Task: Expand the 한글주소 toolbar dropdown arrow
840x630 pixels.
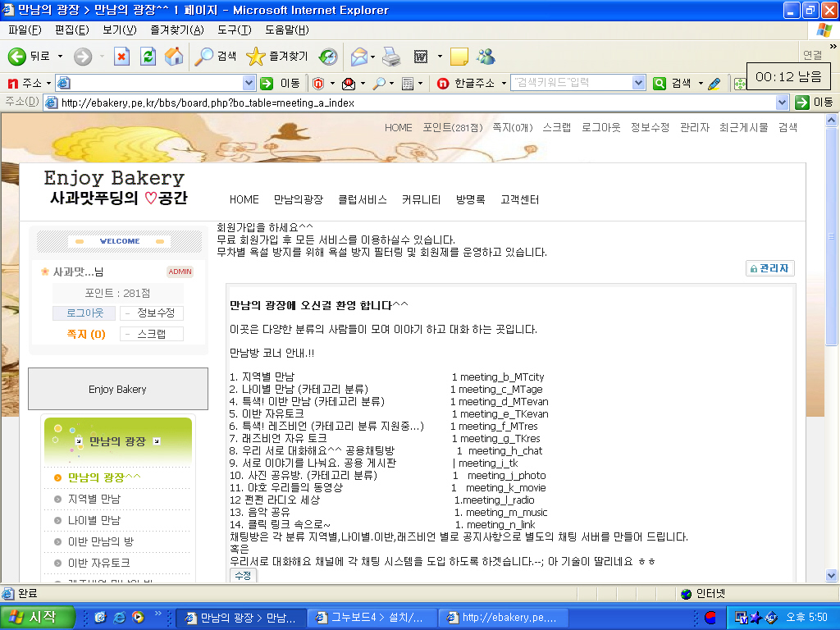Action: point(504,83)
